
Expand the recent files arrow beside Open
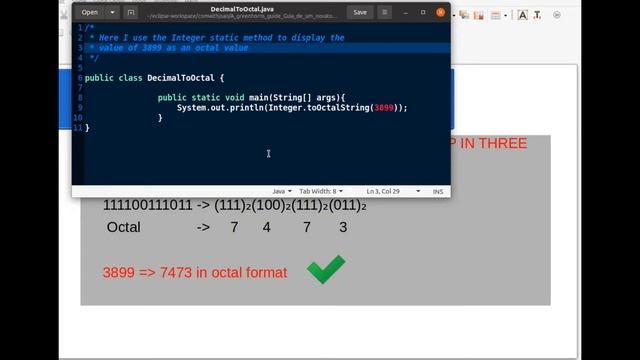[112, 12]
